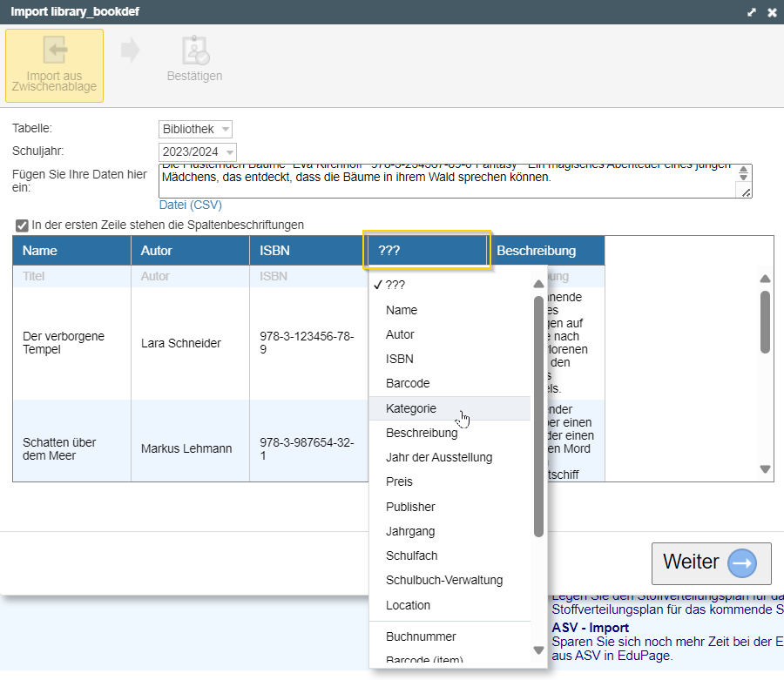Click the ??? column header dropdown

click(427, 250)
